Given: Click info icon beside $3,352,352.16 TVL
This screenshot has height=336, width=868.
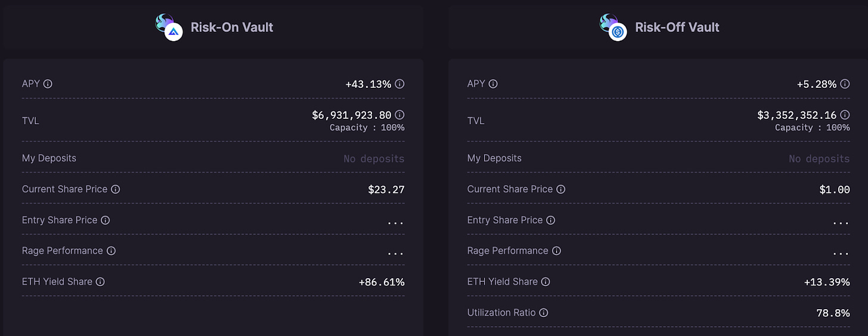Looking at the screenshot, I should [845, 115].
